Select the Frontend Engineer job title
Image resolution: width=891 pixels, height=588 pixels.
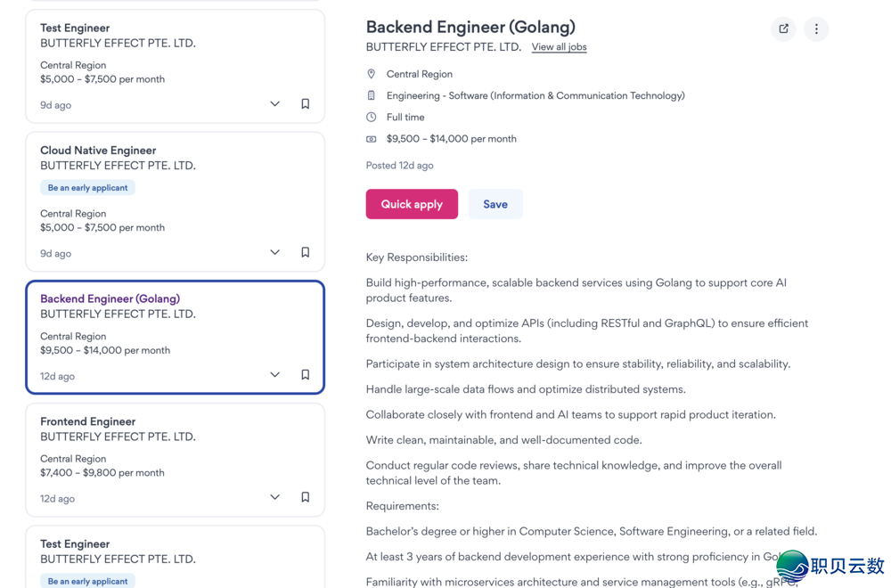(x=87, y=421)
